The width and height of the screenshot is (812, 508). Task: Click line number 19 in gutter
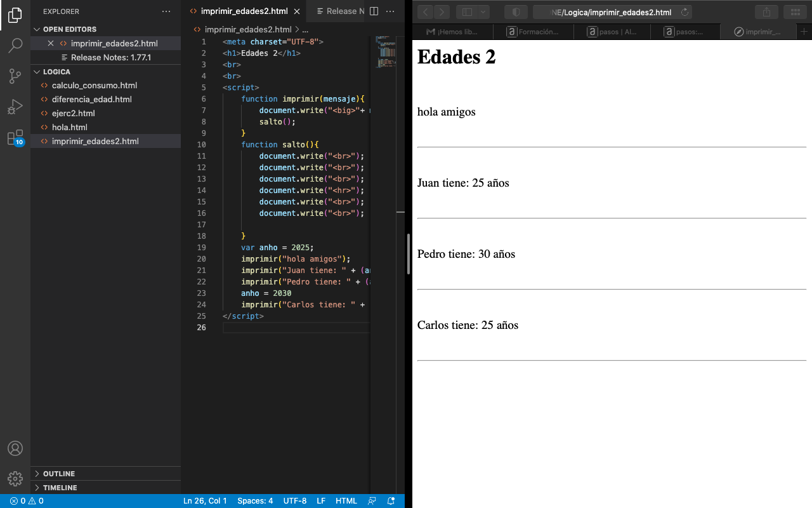(x=202, y=248)
